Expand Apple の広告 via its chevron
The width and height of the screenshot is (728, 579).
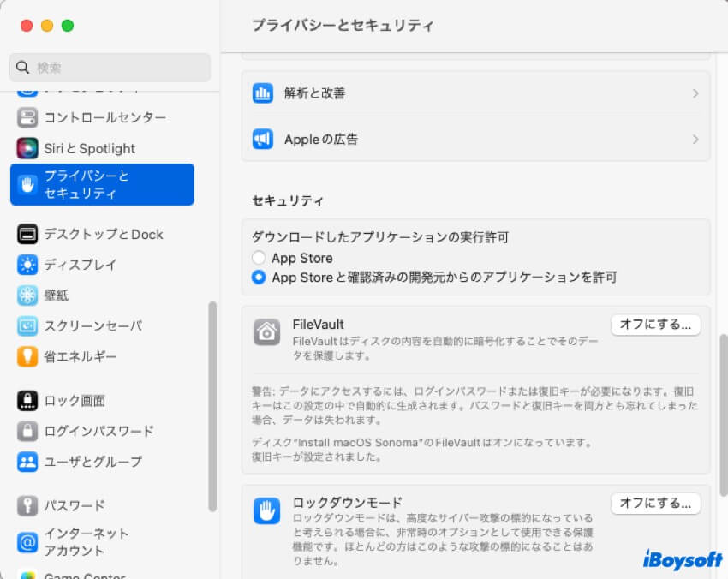(x=695, y=140)
